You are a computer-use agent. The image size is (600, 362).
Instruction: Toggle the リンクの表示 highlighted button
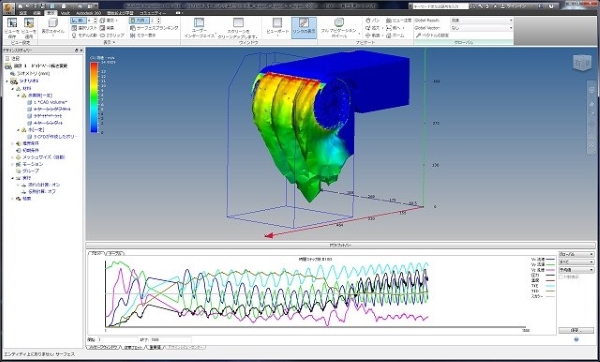304,28
